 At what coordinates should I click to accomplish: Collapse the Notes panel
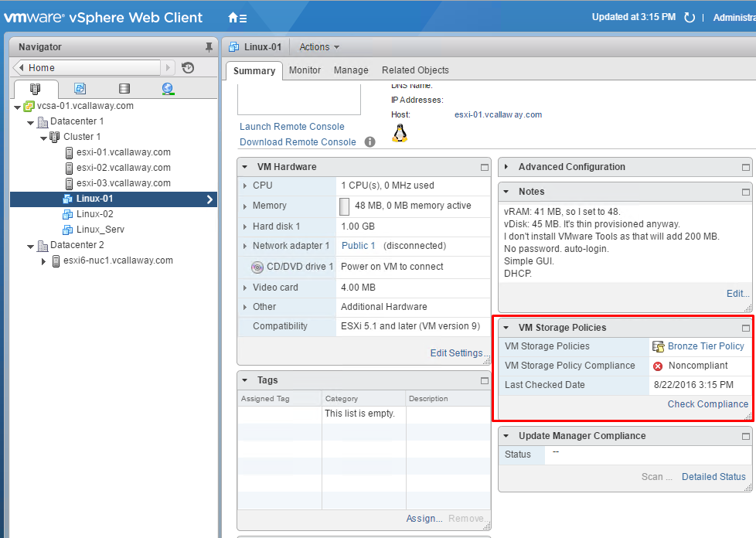pos(506,192)
